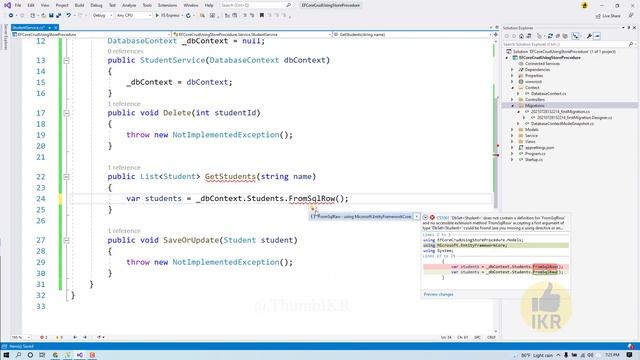Open the Analyze menu

click(129, 5)
